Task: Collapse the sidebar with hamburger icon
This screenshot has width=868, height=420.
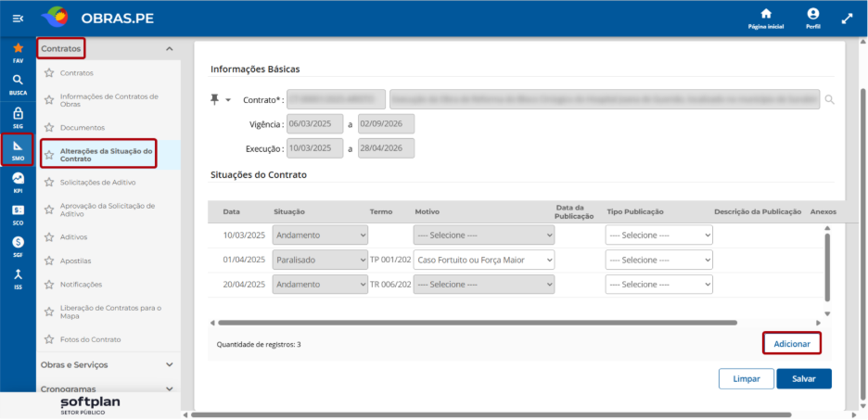Action: [18, 19]
